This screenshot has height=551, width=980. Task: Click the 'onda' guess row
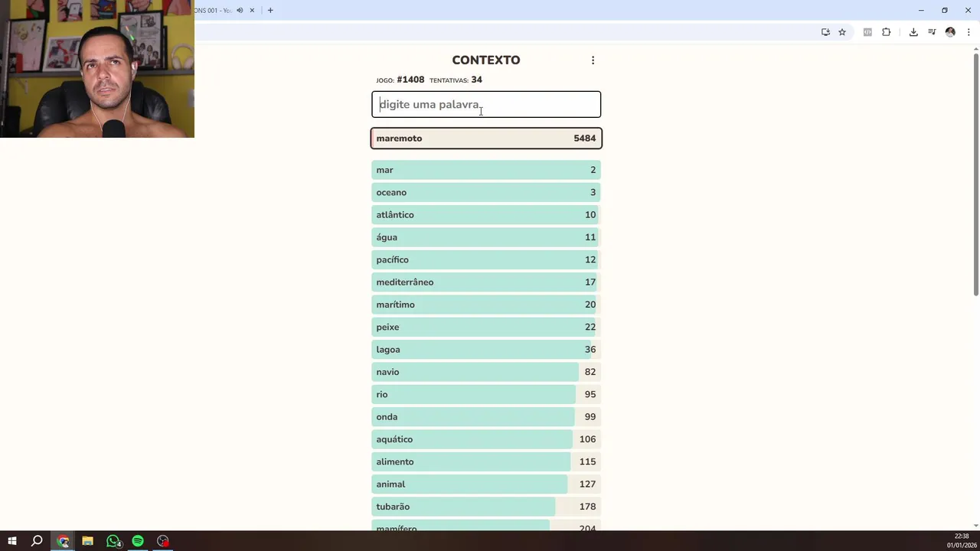[486, 417]
